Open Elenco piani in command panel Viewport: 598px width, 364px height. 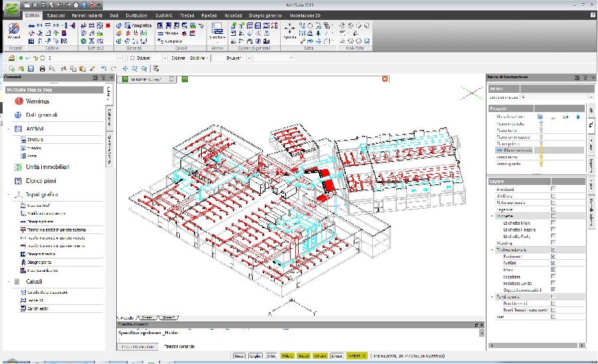tap(40, 180)
